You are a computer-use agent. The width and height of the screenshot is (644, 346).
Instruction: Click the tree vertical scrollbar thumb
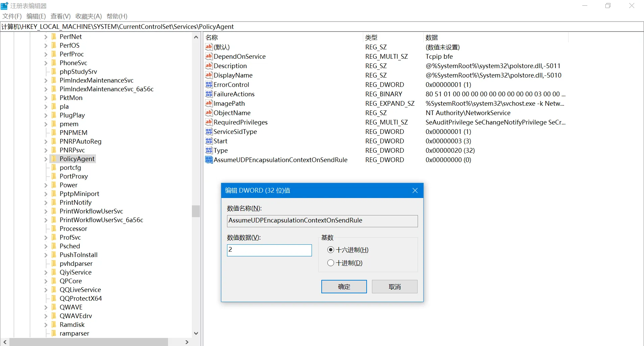click(196, 211)
